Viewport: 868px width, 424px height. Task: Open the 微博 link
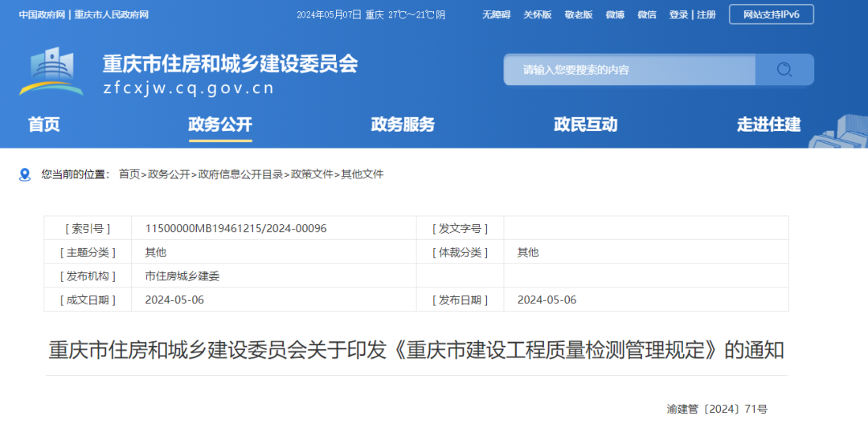coord(615,15)
